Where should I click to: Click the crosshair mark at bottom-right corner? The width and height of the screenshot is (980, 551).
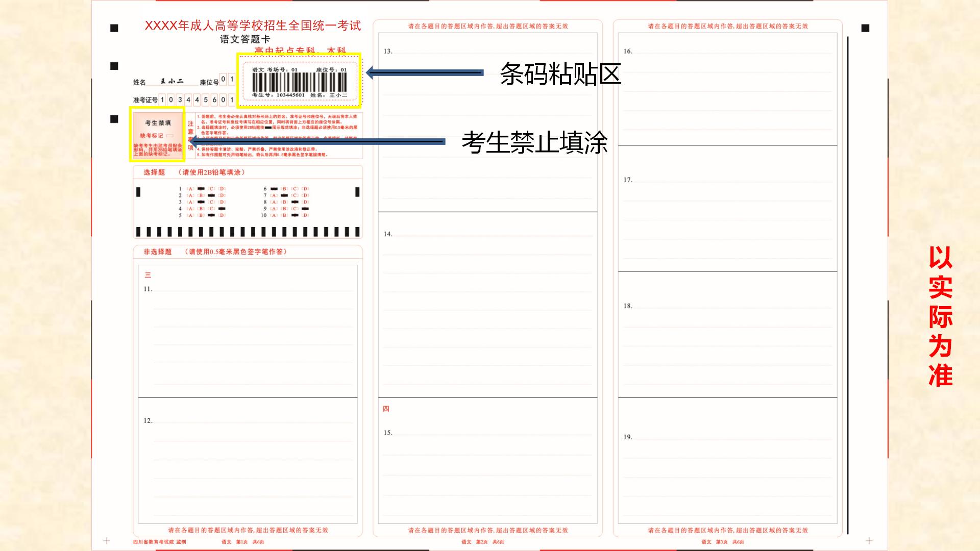pyautogui.click(x=869, y=540)
